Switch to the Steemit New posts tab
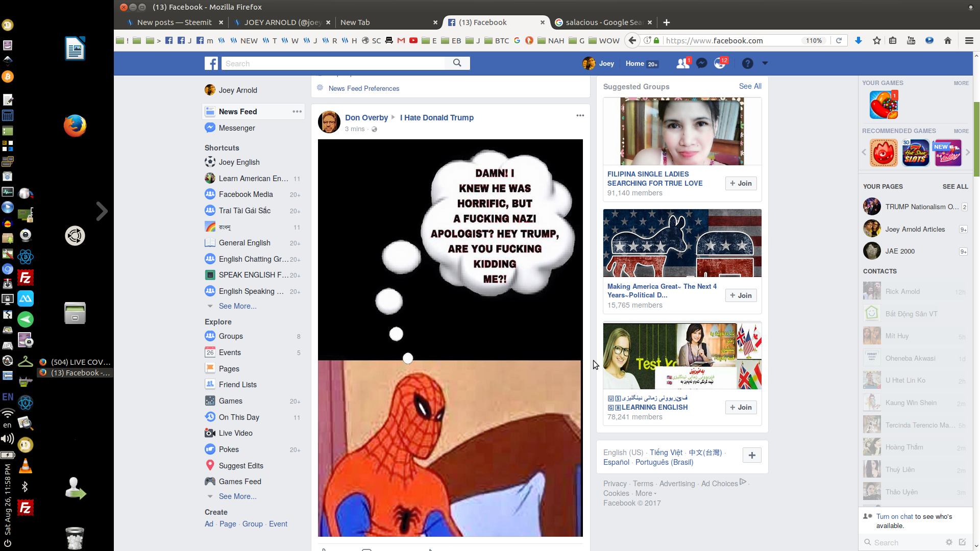The width and height of the screenshot is (980, 551). pyautogui.click(x=174, y=22)
